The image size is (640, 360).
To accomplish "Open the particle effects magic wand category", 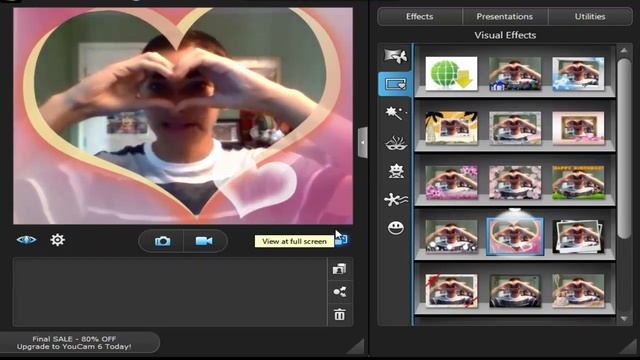I will (395, 113).
